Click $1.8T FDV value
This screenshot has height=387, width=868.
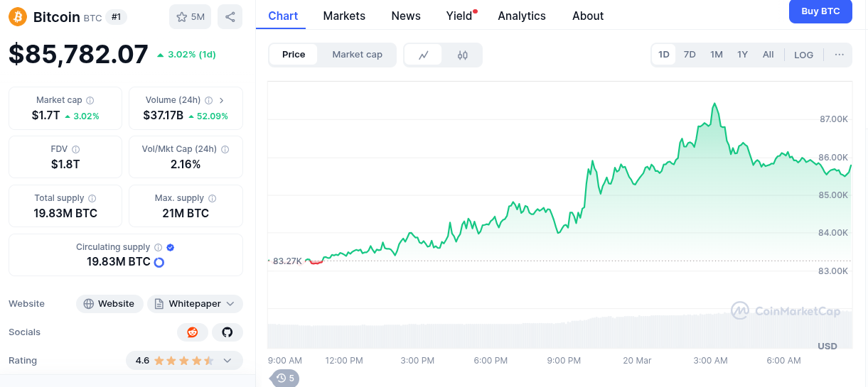tap(65, 164)
